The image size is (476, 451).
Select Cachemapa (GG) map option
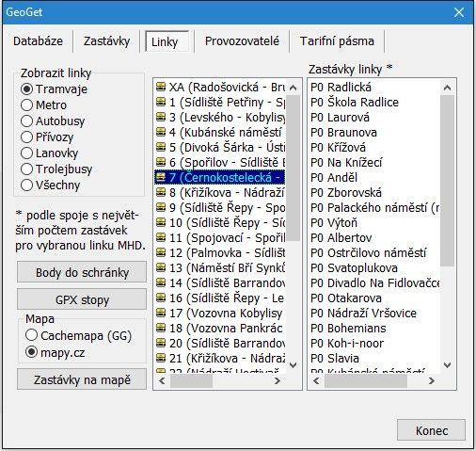pyautogui.click(x=78, y=335)
